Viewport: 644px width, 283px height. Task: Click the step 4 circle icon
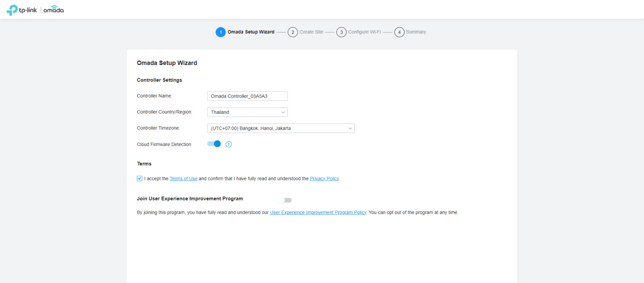pos(399,32)
